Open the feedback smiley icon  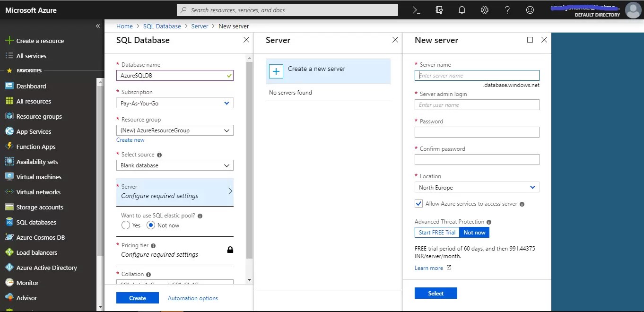[530, 10]
